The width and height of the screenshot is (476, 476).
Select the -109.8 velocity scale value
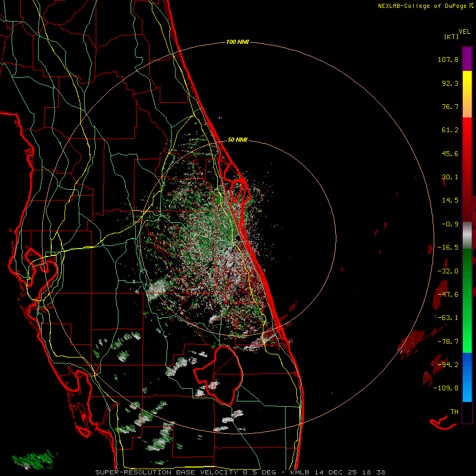(446, 388)
